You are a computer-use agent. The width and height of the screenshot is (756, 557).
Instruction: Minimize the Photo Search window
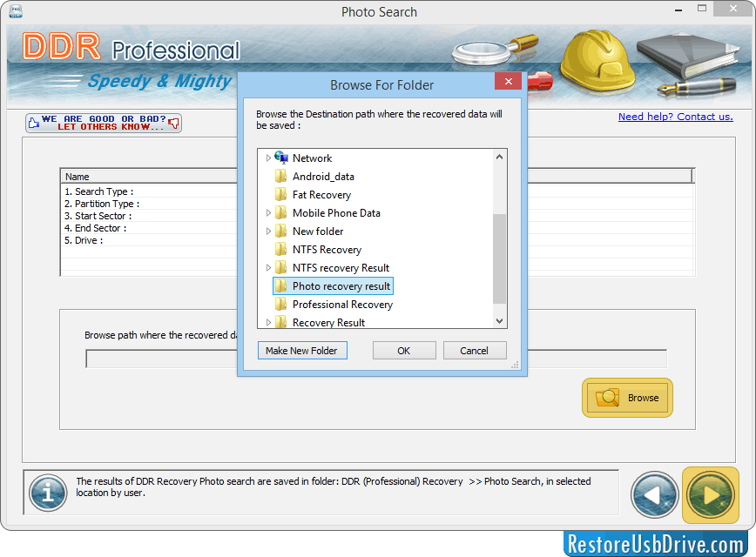[678, 10]
